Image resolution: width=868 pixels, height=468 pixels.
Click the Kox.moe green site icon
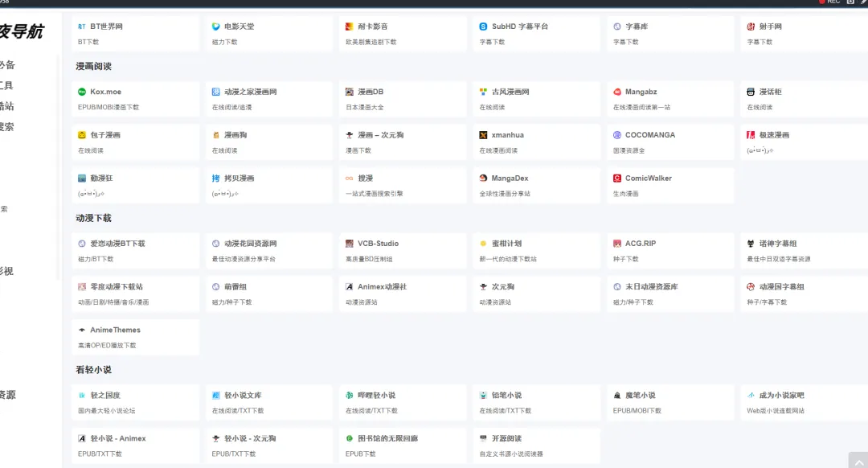pos(82,92)
